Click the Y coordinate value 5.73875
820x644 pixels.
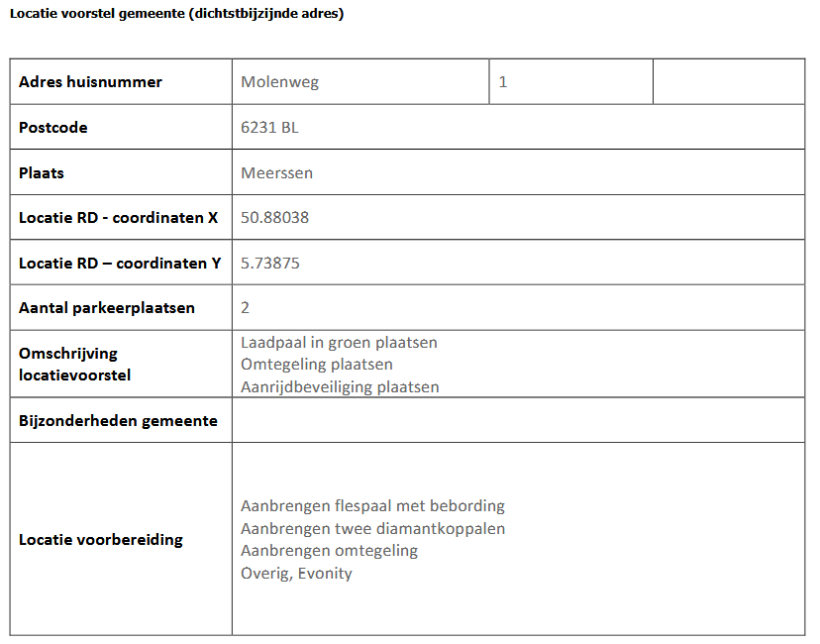pyautogui.click(x=270, y=263)
